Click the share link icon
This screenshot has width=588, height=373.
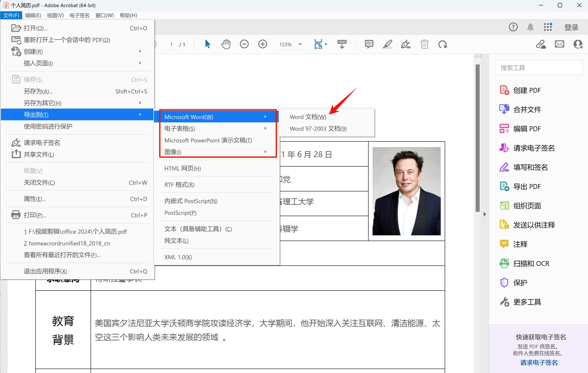click(x=541, y=44)
